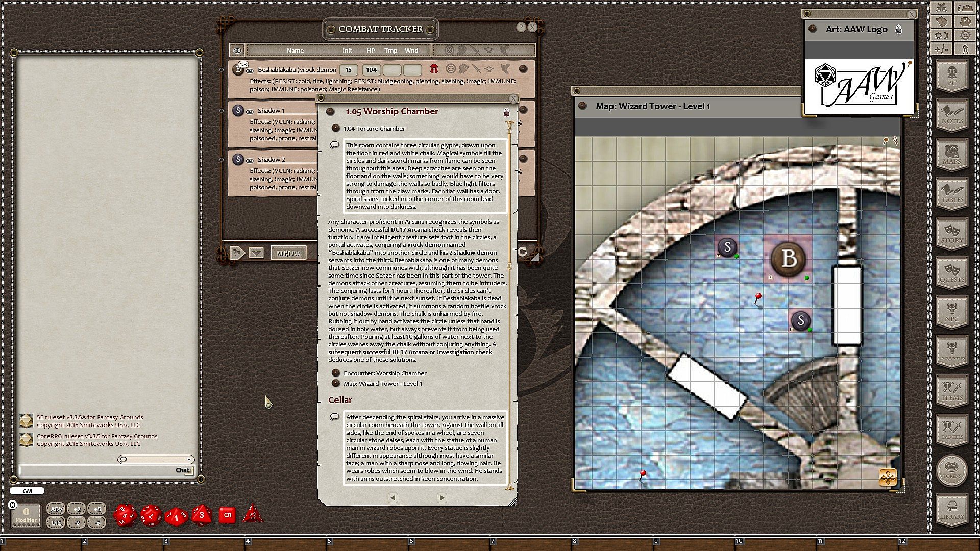Toggle visibility eye for Shadow 1
980x551 pixels.
[x=250, y=111]
